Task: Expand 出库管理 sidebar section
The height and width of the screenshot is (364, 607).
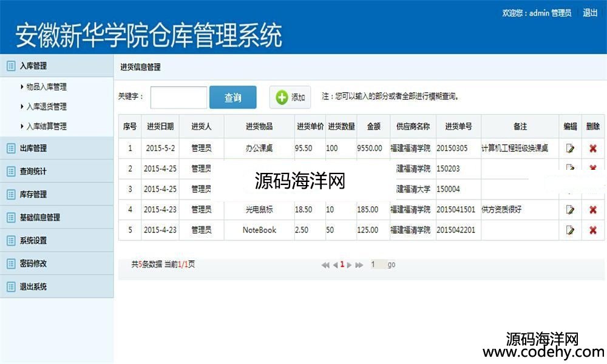Action: click(33, 148)
